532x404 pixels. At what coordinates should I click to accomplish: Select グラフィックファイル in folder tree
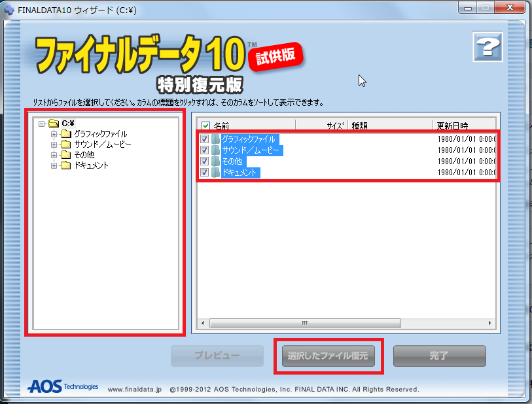coord(101,134)
